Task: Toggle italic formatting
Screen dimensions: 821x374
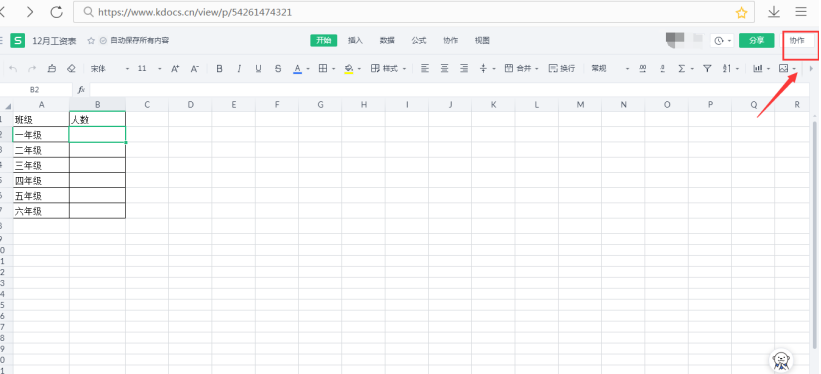Action: click(x=239, y=68)
